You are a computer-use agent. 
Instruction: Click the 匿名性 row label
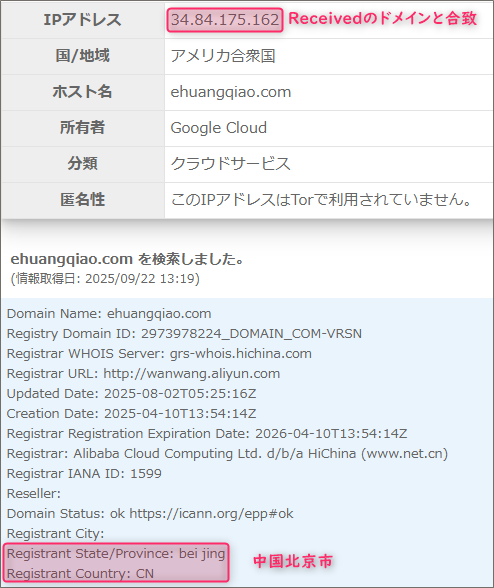pos(83,200)
